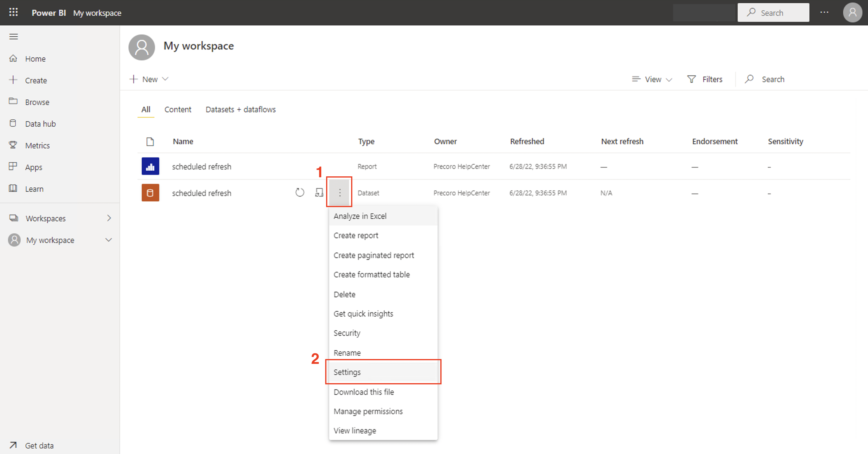Image resolution: width=868 pixels, height=454 pixels.
Task: Click the scheduled refresh dataset icon
Action: 150,192
